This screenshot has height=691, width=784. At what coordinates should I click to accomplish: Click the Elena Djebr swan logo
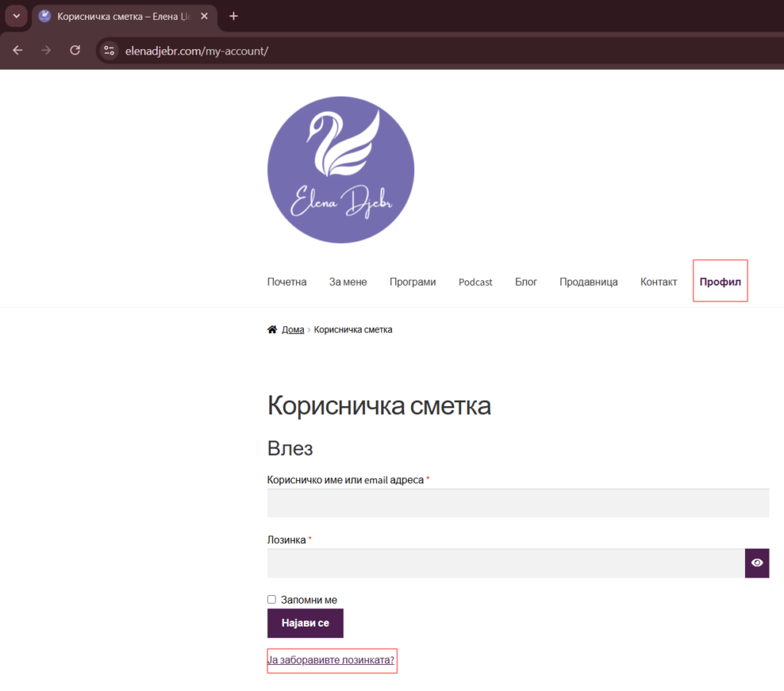tap(341, 169)
